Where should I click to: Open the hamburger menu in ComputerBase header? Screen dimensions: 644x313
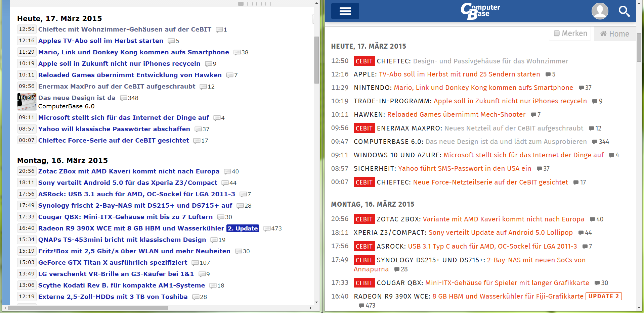345,11
